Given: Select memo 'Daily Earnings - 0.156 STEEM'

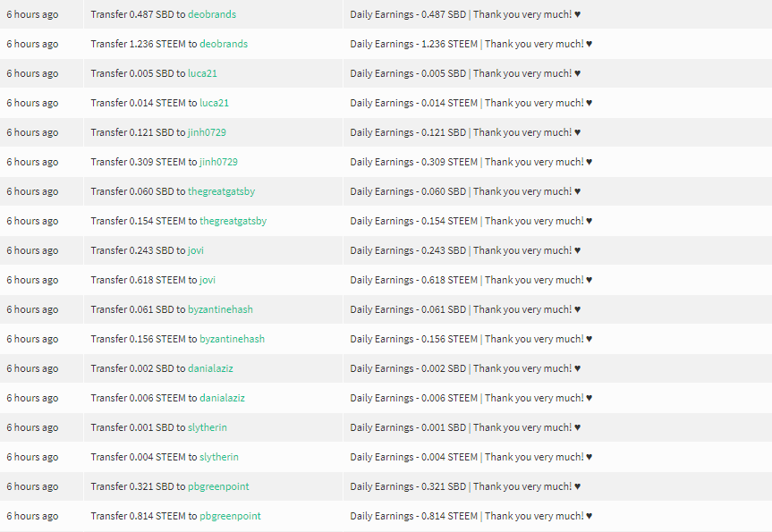Looking at the screenshot, I should pos(414,339).
